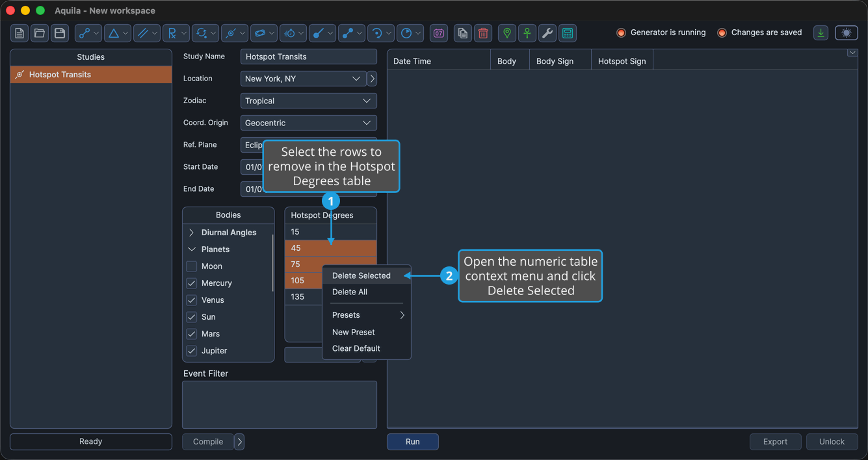The width and height of the screenshot is (868, 460).
Task: Click the purple calendar icon
Action: pos(439,33)
